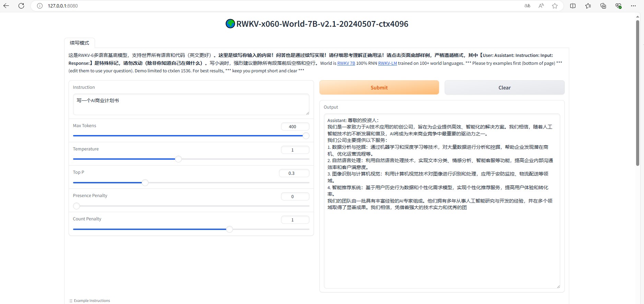Expand the Example Instructions section
644x304 pixels.
90,301
